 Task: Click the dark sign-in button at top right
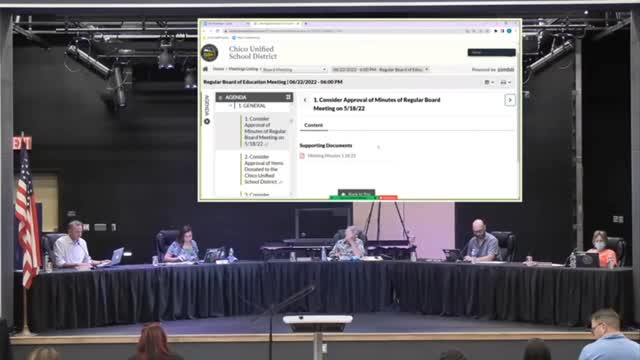(x=491, y=52)
